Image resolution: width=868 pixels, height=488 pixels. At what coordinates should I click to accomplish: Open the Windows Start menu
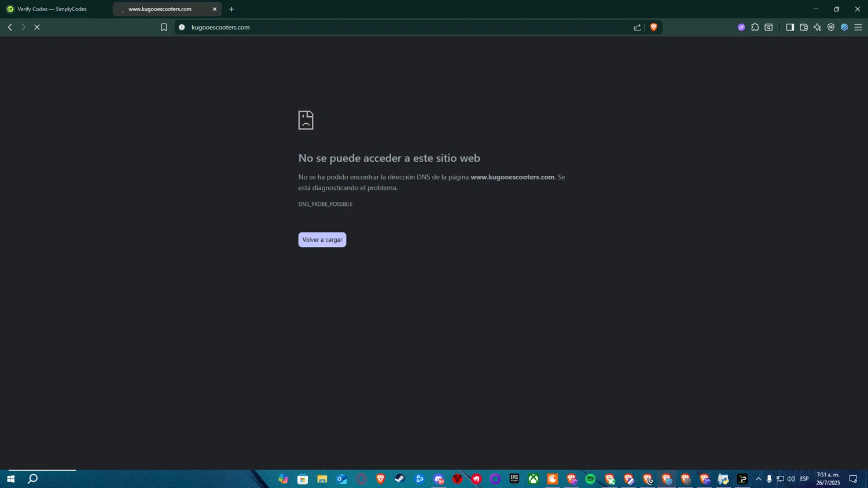tap(10, 479)
